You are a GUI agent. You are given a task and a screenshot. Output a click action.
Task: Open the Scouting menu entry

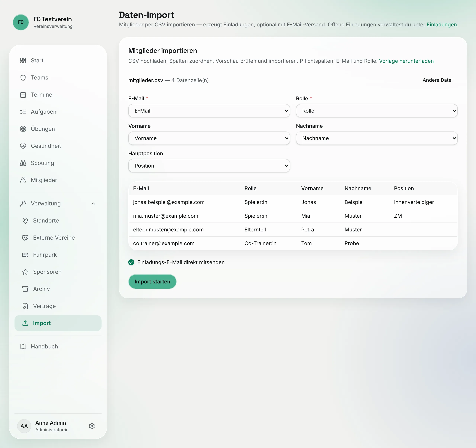pos(58,163)
